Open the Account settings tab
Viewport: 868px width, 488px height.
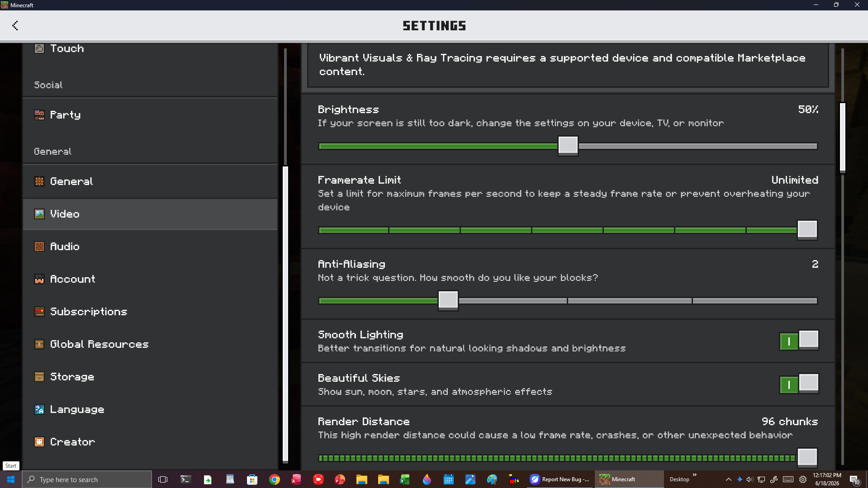[150, 279]
